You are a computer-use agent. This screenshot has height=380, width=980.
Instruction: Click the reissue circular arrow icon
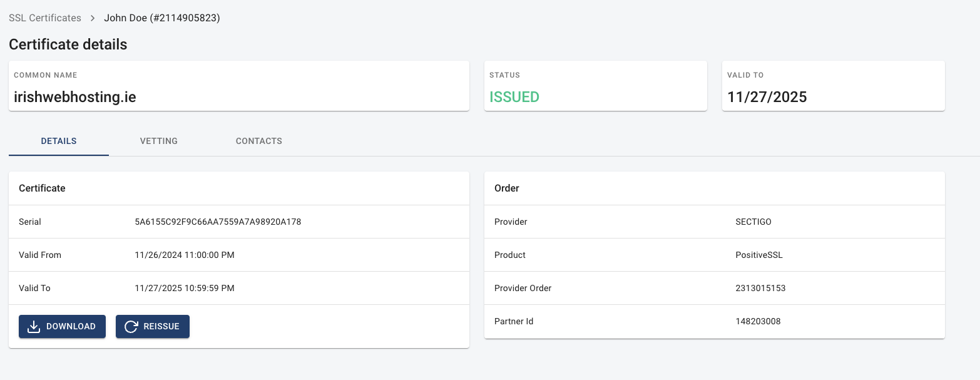131,327
